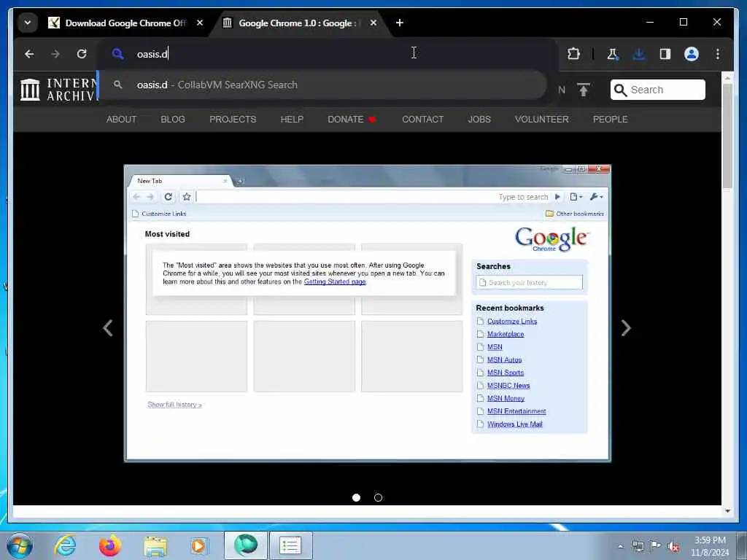Open the BLOG link
747x560 pixels.
[x=172, y=120]
